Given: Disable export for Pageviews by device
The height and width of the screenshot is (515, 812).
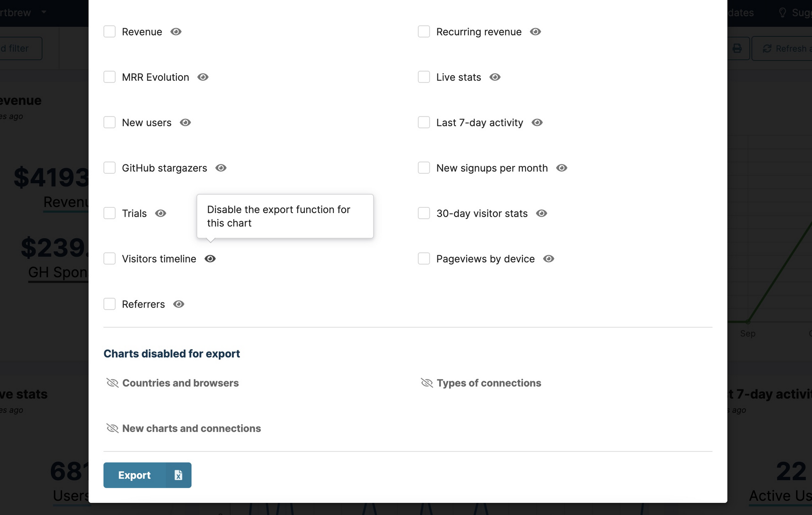Looking at the screenshot, I should (549, 259).
